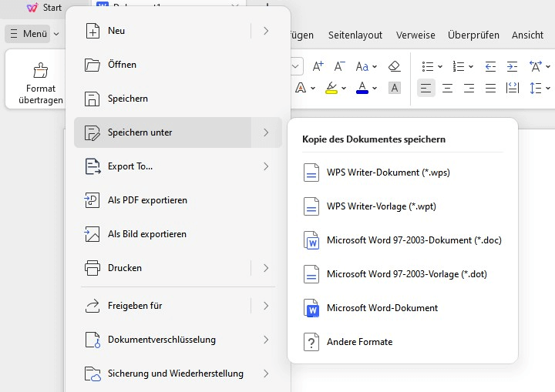Viewport: 555px width, 392px height.
Task: Click the increase font size icon
Action: (318, 66)
